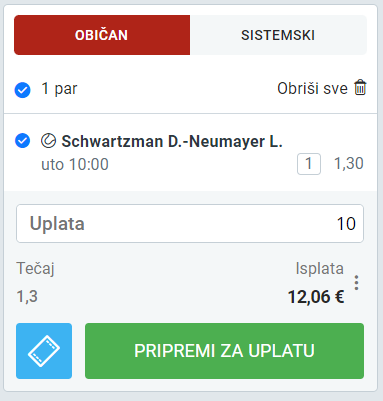Viewport: 383px width, 401px height.
Task: Open the three-dot payout options menu
Action: 356,283
